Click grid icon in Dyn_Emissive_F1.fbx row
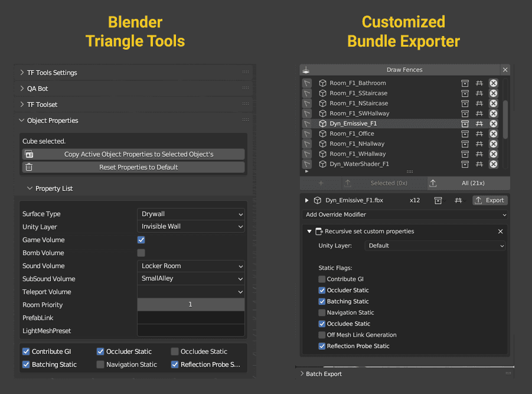This screenshot has height=394, width=532. pyautogui.click(x=458, y=201)
